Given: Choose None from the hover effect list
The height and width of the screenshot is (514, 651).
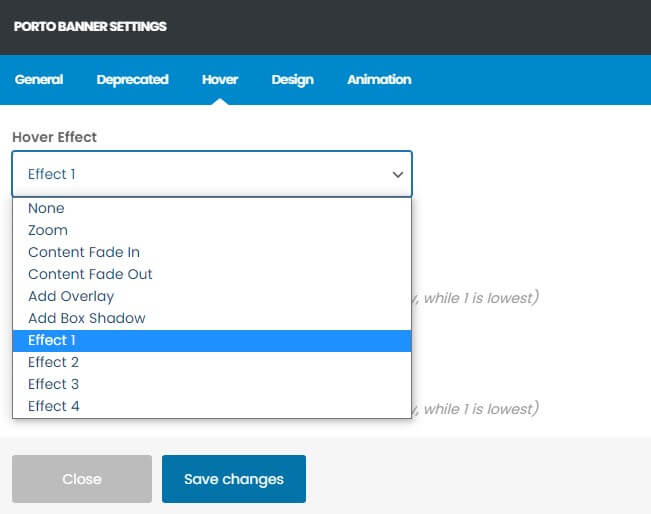Looking at the screenshot, I should [x=46, y=208].
